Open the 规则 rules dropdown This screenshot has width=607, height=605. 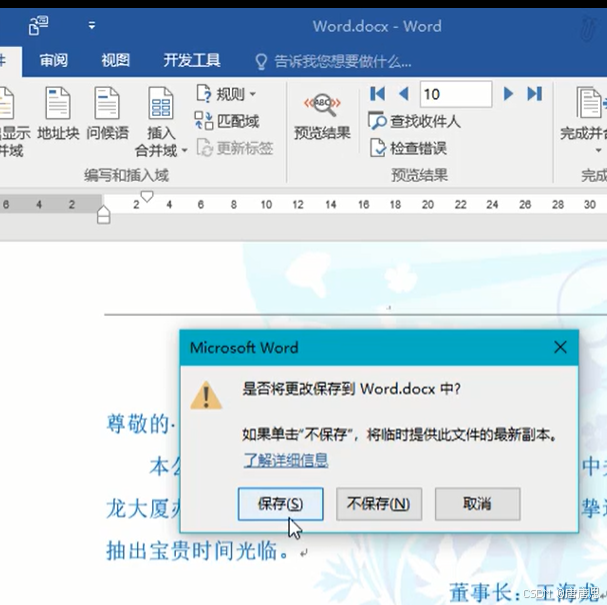point(226,94)
